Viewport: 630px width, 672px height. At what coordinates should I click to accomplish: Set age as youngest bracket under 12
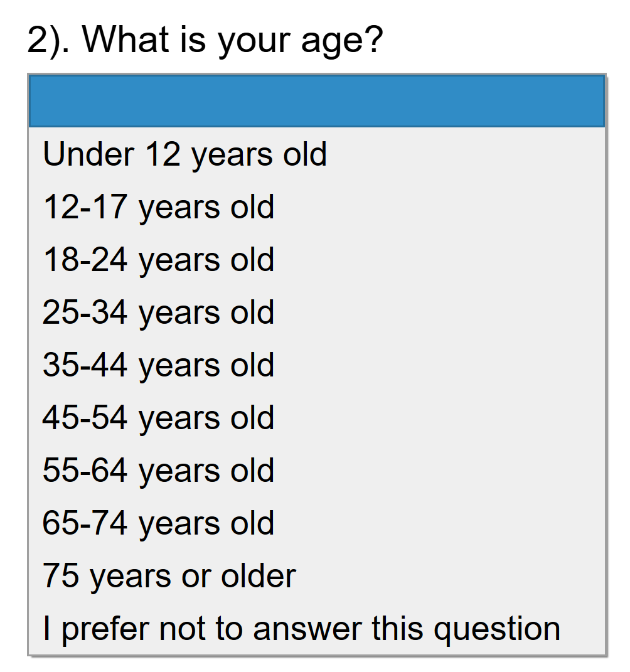[184, 154]
